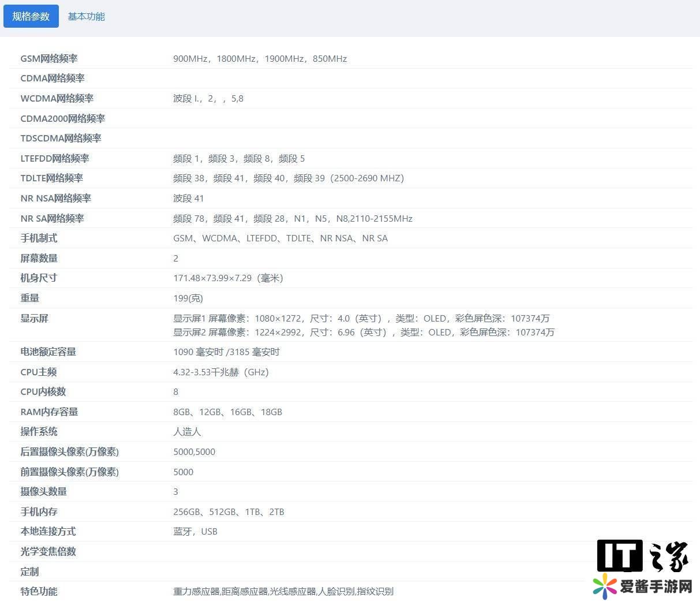Click the RAM内存容量 value list
The height and width of the screenshot is (601, 700).
pos(227,412)
